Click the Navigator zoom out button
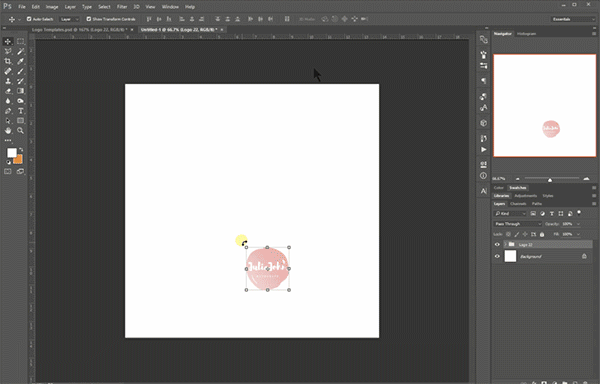The image size is (600, 384). [x=518, y=179]
